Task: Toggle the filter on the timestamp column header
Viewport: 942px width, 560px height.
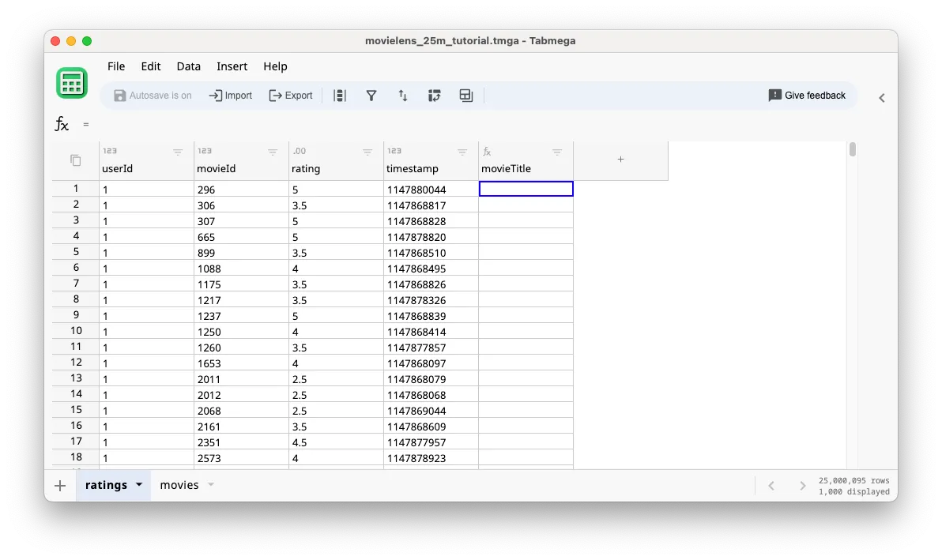Action: tap(462, 152)
